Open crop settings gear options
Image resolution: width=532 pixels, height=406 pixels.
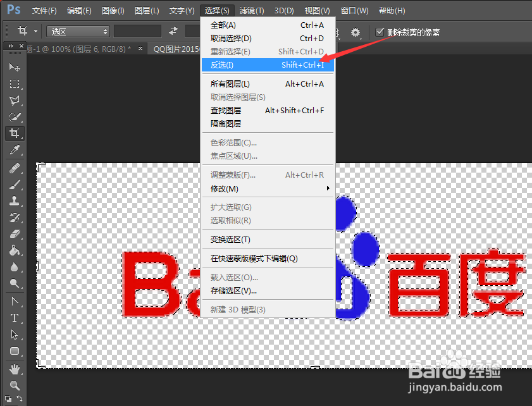pyautogui.click(x=356, y=32)
